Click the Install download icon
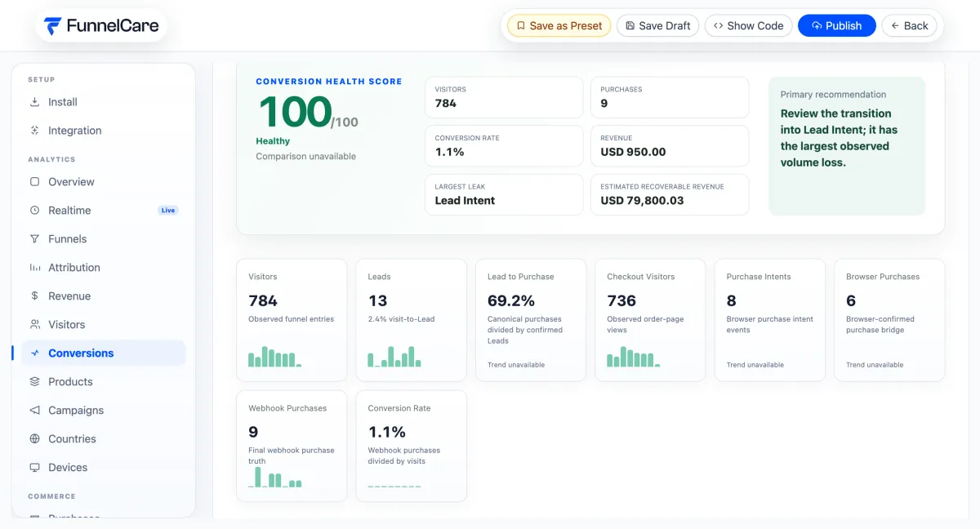This screenshot has width=980, height=529. (x=34, y=102)
